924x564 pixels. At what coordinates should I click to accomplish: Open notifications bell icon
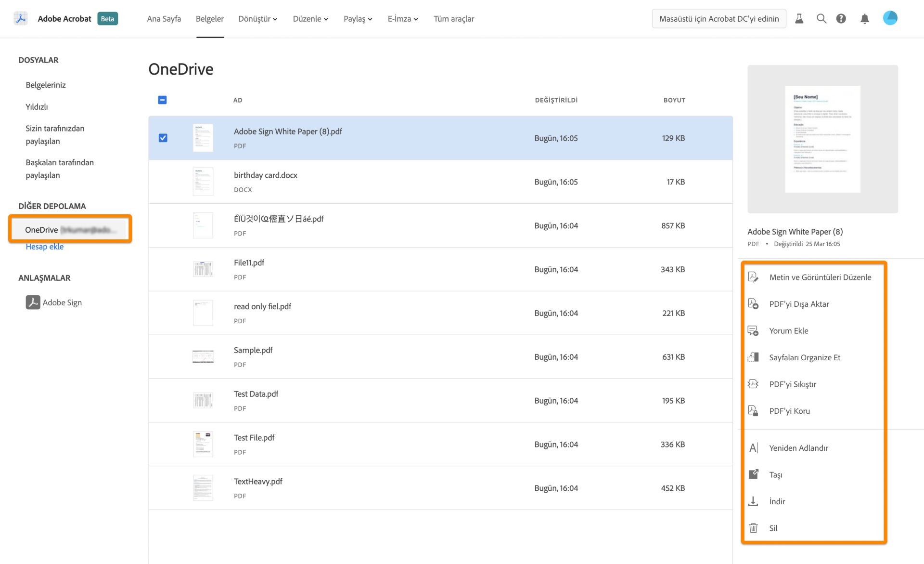pyautogui.click(x=865, y=19)
